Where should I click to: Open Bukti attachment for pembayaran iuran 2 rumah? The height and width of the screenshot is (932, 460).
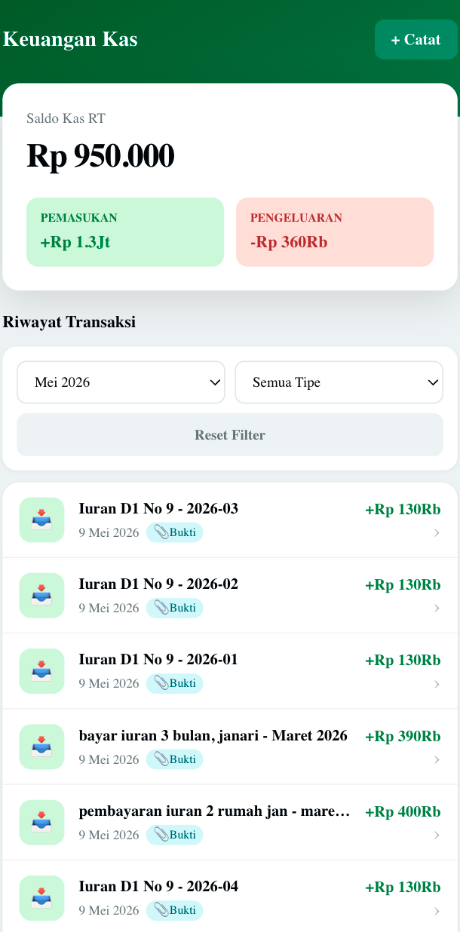(175, 835)
